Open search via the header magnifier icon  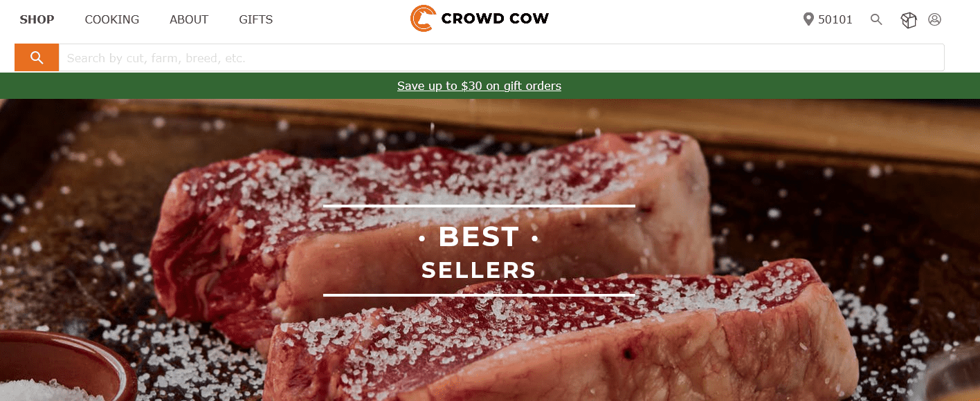point(876,19)
